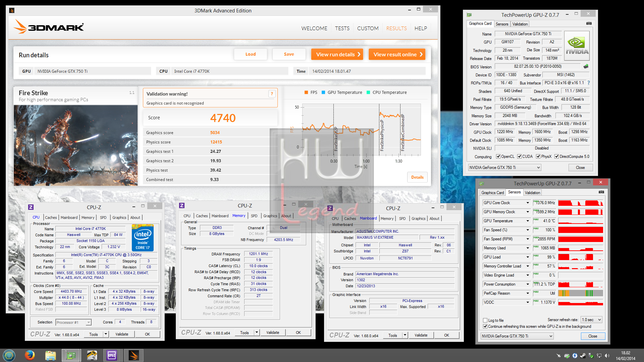Toggle the CUDA checkbox in GPU-Z
Viewport: 644px width, 362px height.
coord(519,157)
